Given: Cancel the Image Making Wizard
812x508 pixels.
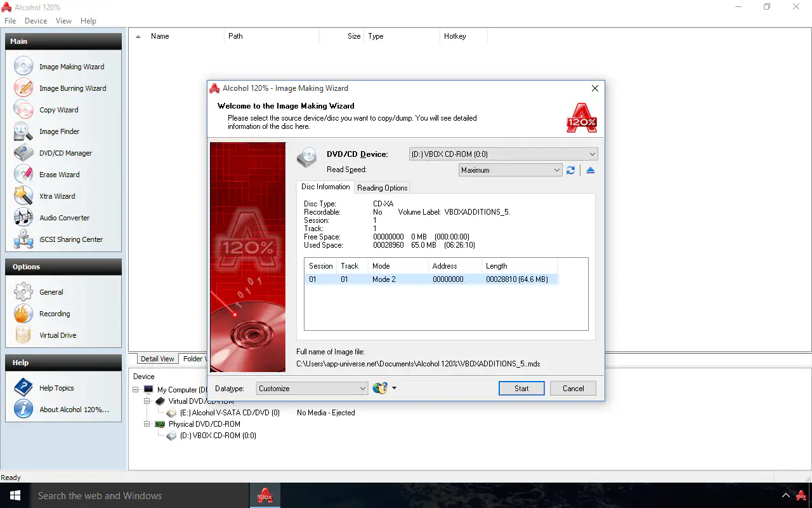Looking at the screenshot, I should coord(572,388).
